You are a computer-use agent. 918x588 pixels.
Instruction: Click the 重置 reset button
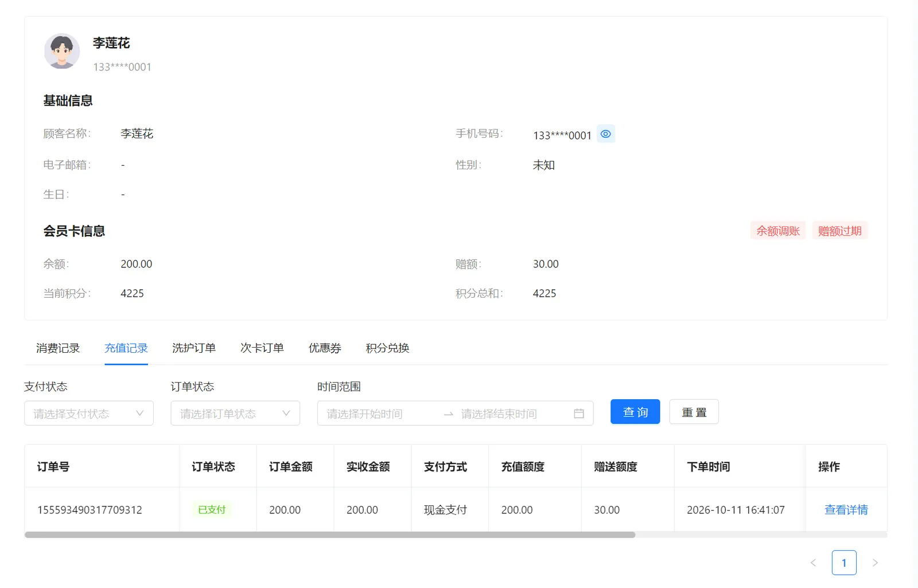point(694,412)
